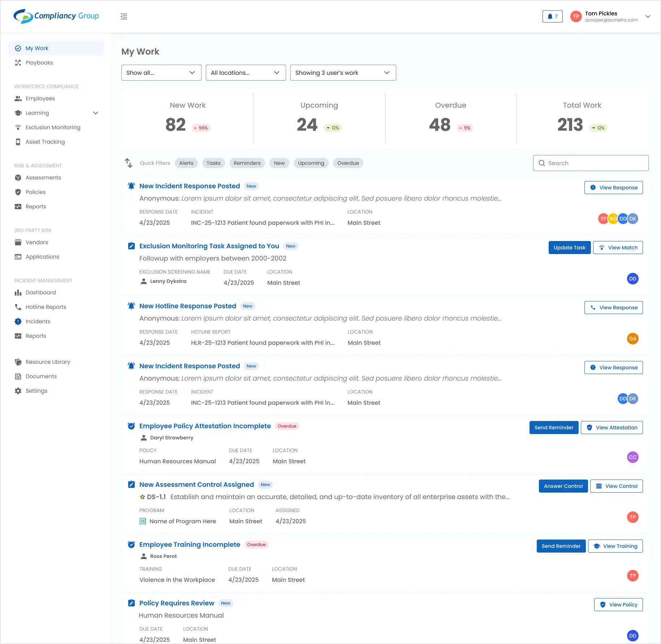Click View Attestation button
661x644 pixels.
(612, 428)
